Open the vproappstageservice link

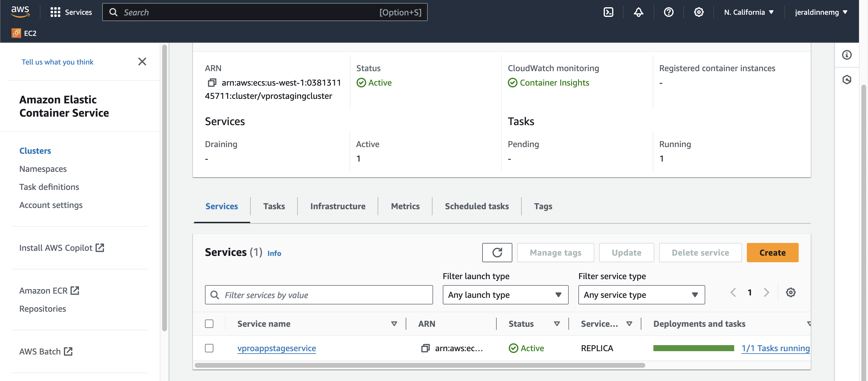coord(276,348)
